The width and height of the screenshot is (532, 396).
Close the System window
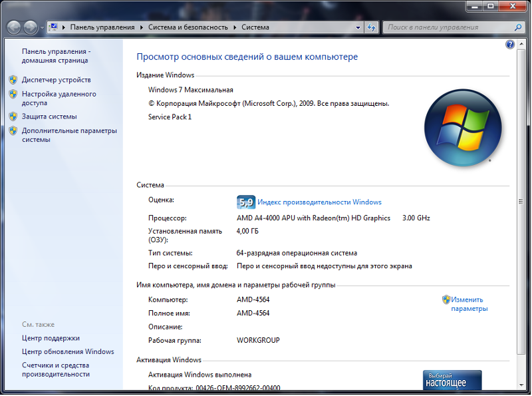pyautogui.click(x=513, y=6)
